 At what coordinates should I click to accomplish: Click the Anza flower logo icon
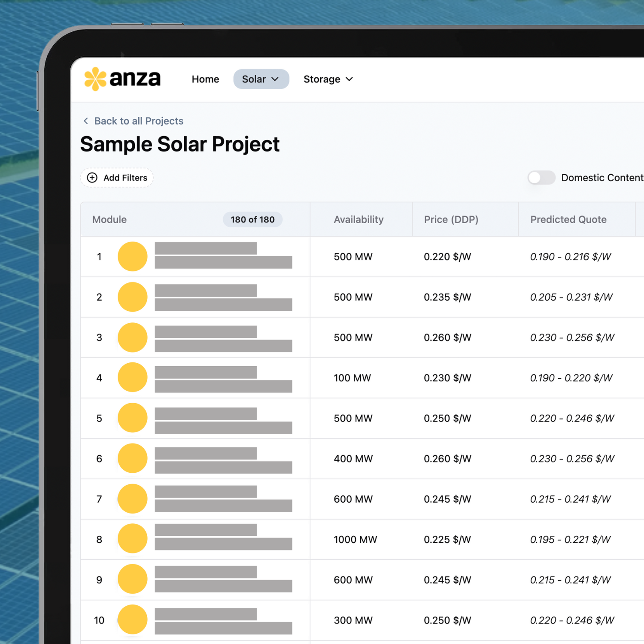95,79
